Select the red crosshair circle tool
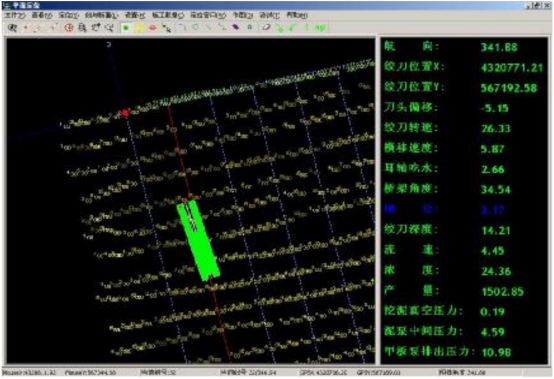Viewport: 554px width, 379px height. click(x=69, y=28)
